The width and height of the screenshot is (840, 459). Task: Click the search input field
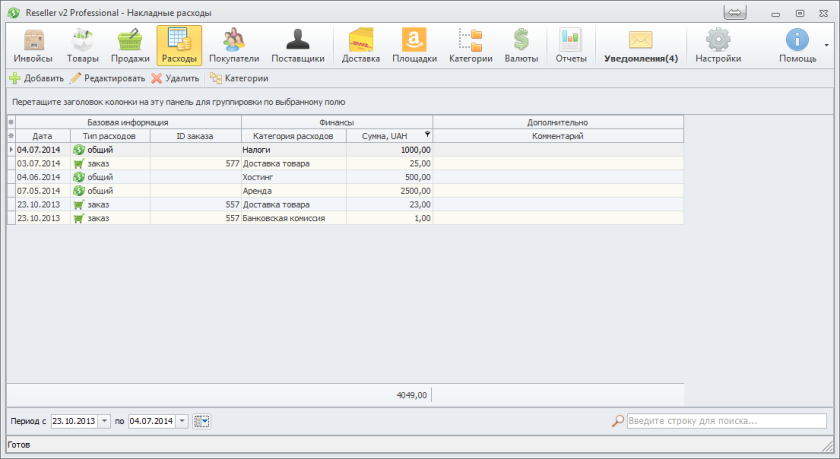[x=726, y=421]
